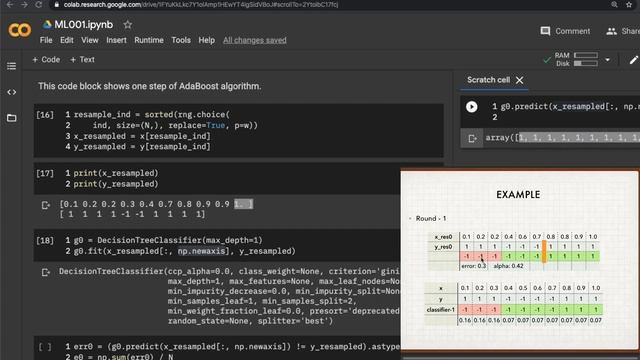Add a new Text cell

click(82, 60)
